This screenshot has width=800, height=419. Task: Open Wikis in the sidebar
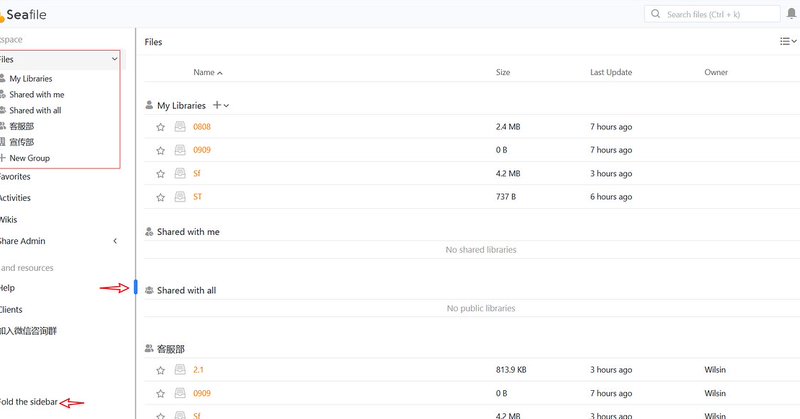(x=9, y=220)
